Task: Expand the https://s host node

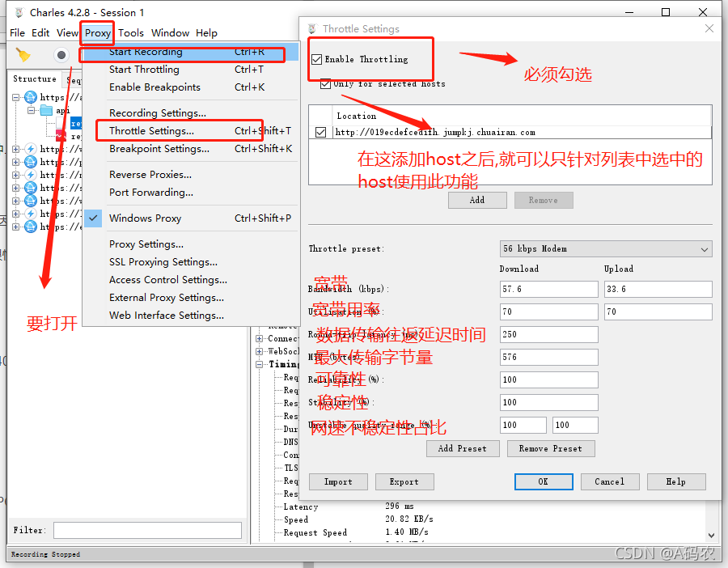Action: click(16, 188)
